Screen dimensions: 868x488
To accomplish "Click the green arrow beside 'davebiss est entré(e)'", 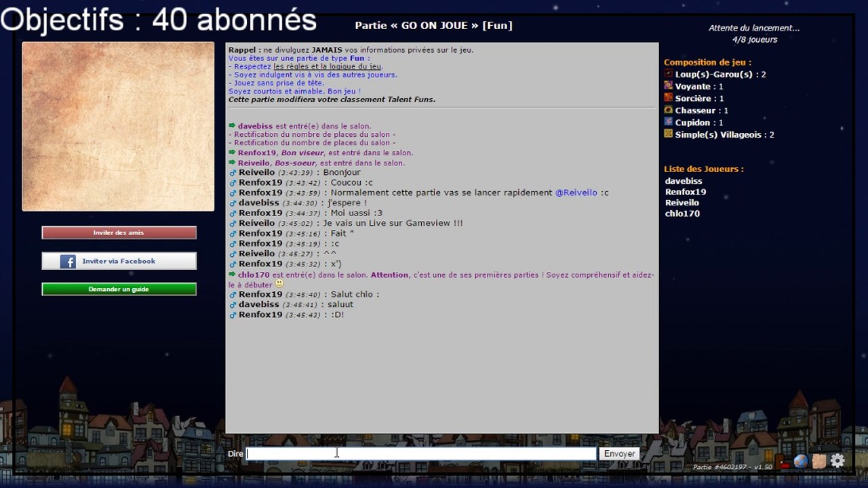I will [232, 126].
